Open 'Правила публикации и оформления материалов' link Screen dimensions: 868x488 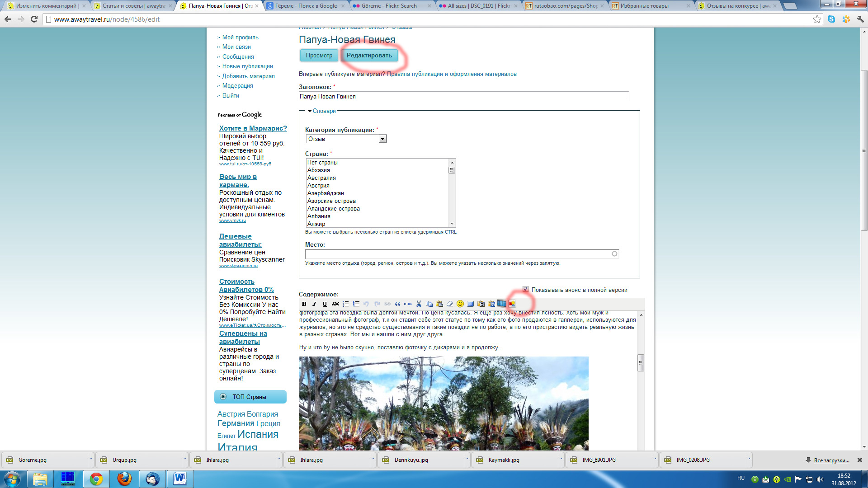click(452, 74)
